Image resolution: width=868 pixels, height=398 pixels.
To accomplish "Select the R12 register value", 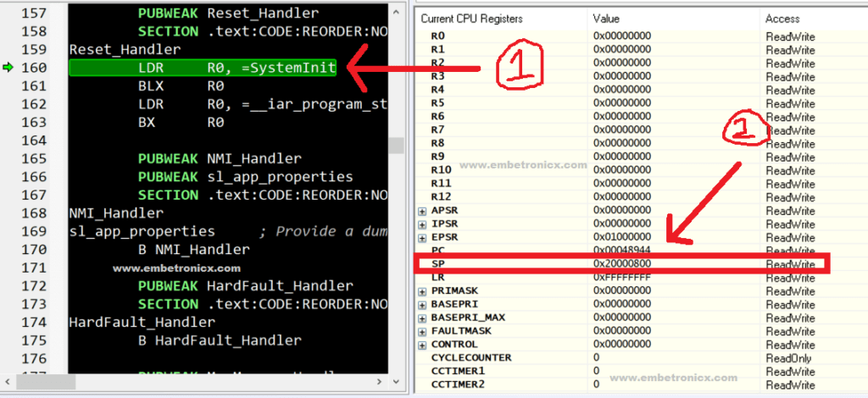I will [621, 196].
